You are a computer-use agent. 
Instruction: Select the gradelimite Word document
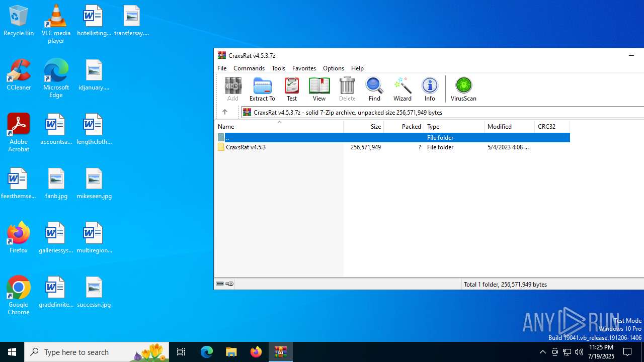pyautogui.click(x=56, y=292)
